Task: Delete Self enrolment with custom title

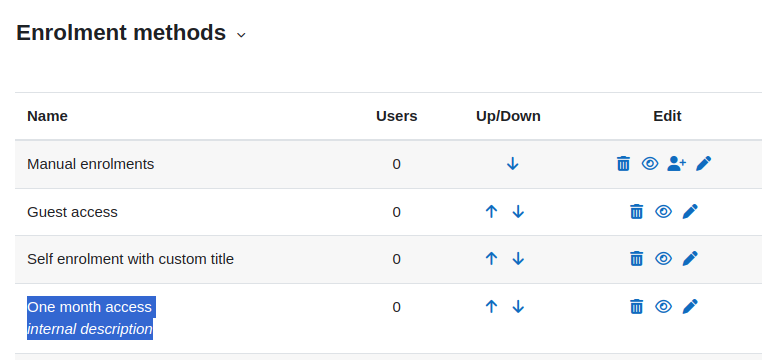Action: pos(636,259)
